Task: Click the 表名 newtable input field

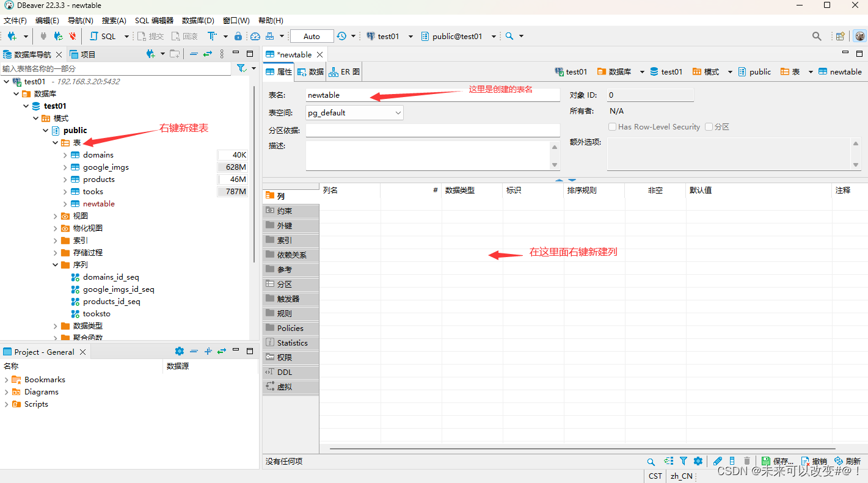Action: [432, 95]
